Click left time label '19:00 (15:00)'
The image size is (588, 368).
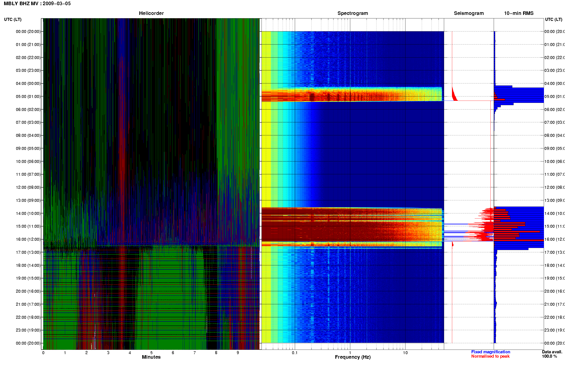[28, 278]
